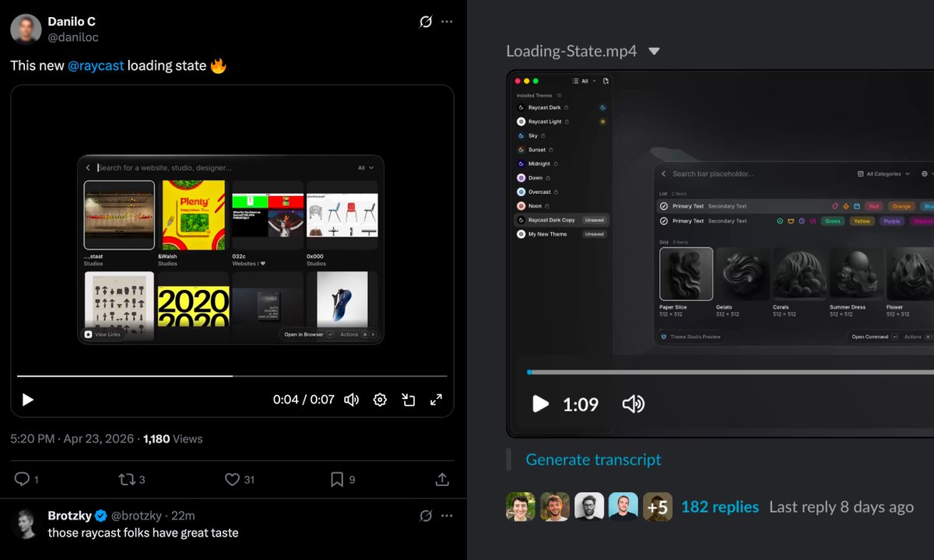Click Brotzky's verified badge
The height and width of the screenshot is (560, 934).
click(101, 516)
